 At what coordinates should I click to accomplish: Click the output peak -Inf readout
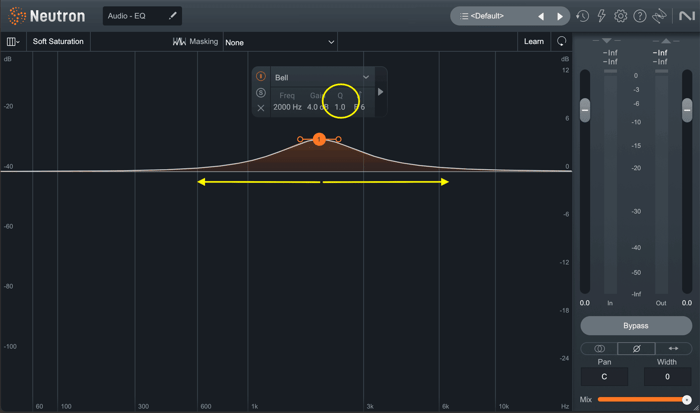tap(660, 53)
